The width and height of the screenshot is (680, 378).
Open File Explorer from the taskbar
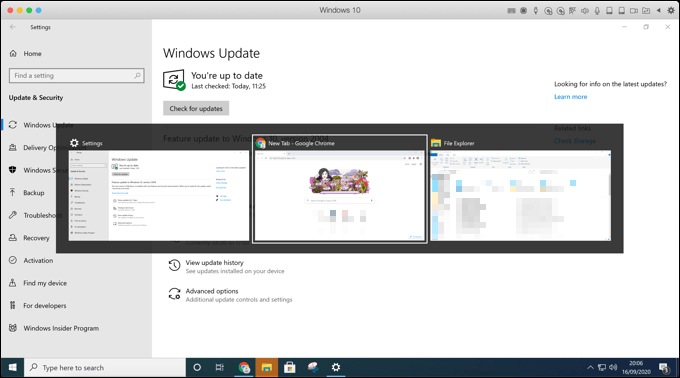coord(266,368)
